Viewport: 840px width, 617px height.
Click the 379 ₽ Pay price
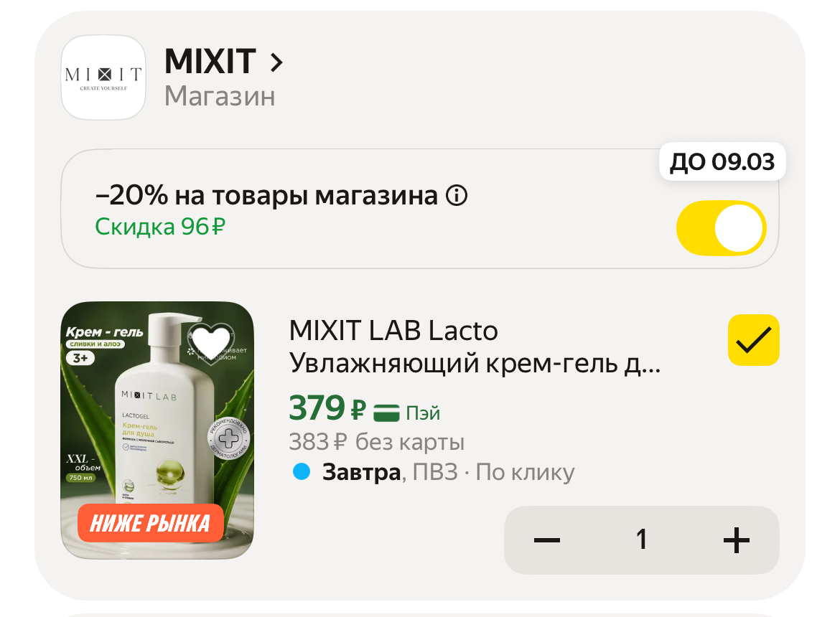(x=327, y=409)
